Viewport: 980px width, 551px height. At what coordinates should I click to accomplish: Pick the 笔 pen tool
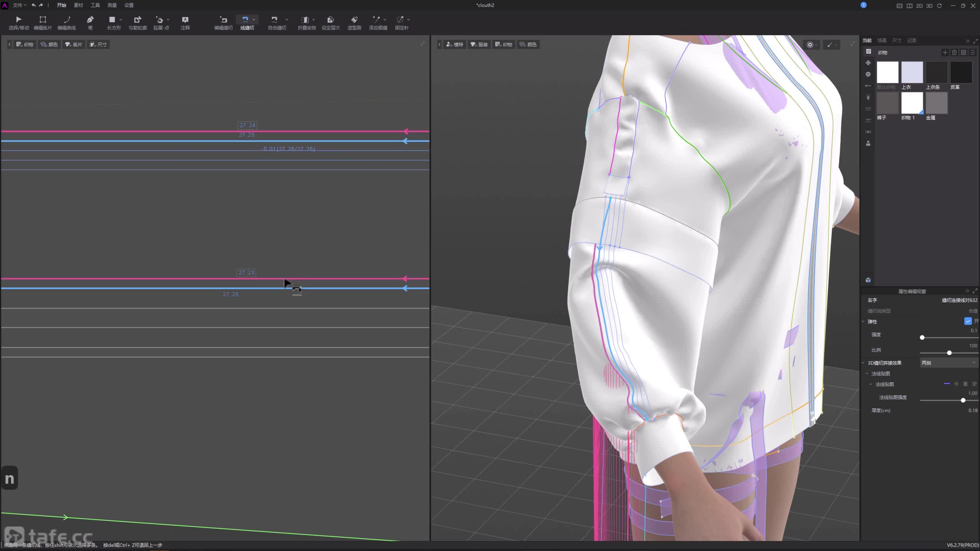coord(90,23)
